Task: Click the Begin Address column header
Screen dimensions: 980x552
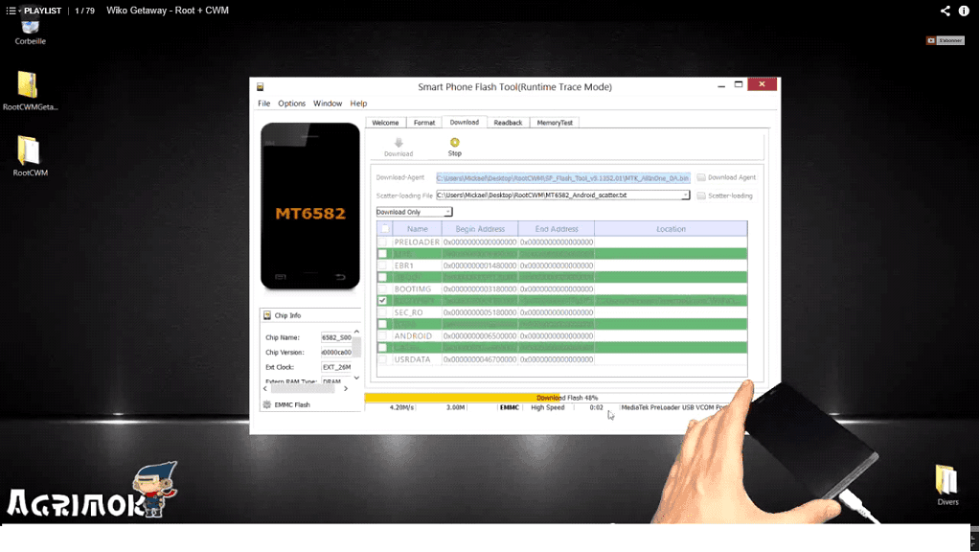Action: point(480,229)
